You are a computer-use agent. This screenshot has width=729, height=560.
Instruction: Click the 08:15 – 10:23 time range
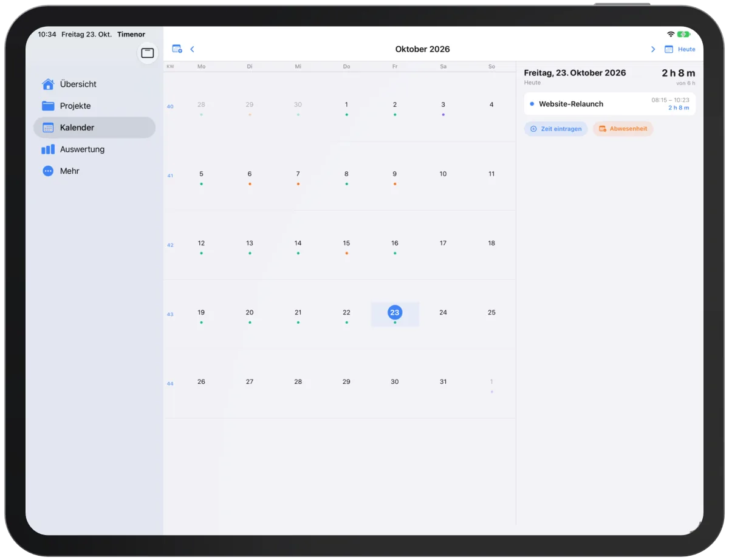click(x=671, y=100)
